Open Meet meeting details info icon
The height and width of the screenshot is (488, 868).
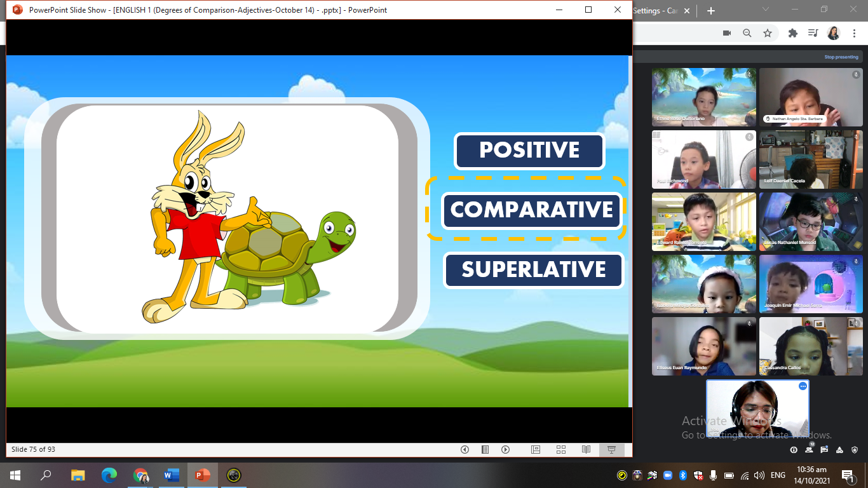(x=794, y=450)
